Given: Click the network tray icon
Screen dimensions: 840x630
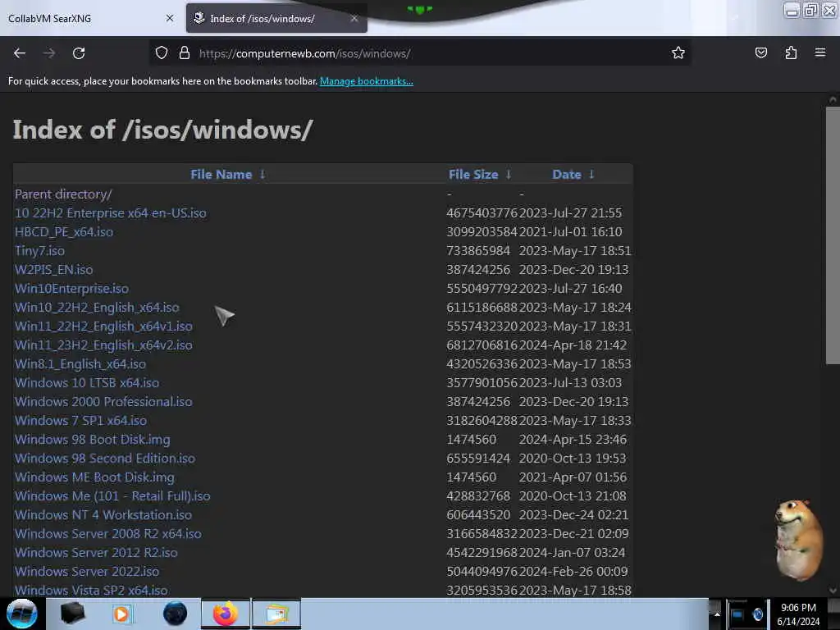Looking at the screenshot, I should (x=737, y=614).
